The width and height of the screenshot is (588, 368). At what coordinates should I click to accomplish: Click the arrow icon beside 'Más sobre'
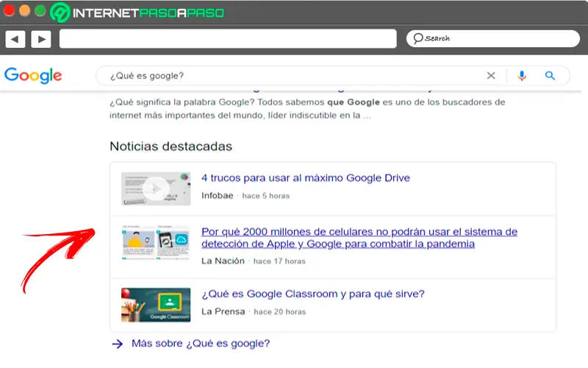point(118,344)
